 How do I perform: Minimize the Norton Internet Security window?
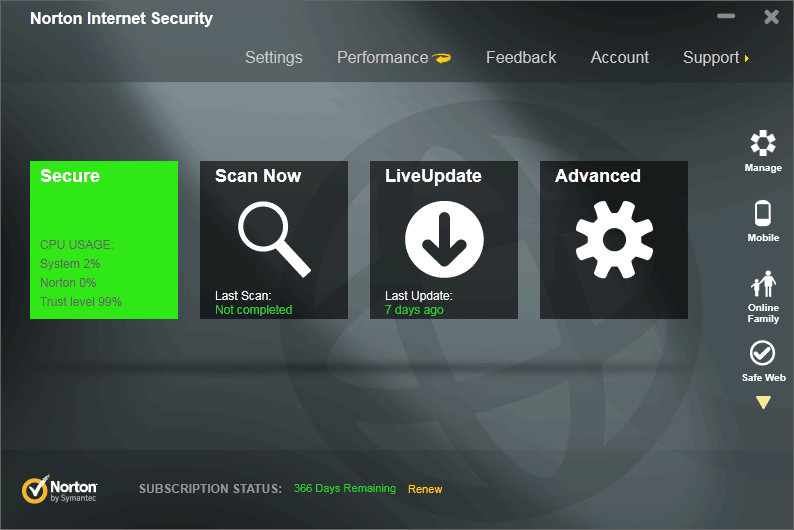click(x=726, y=17)
